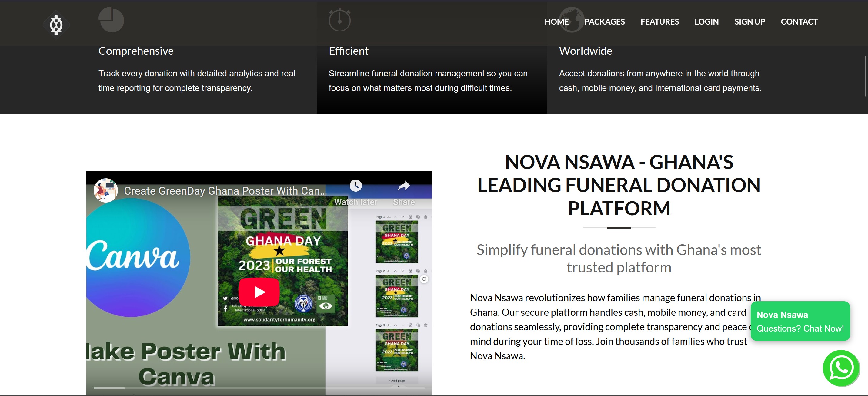Open the HOME menu item
The image size is (868, 396).
[x=556, y=21]
